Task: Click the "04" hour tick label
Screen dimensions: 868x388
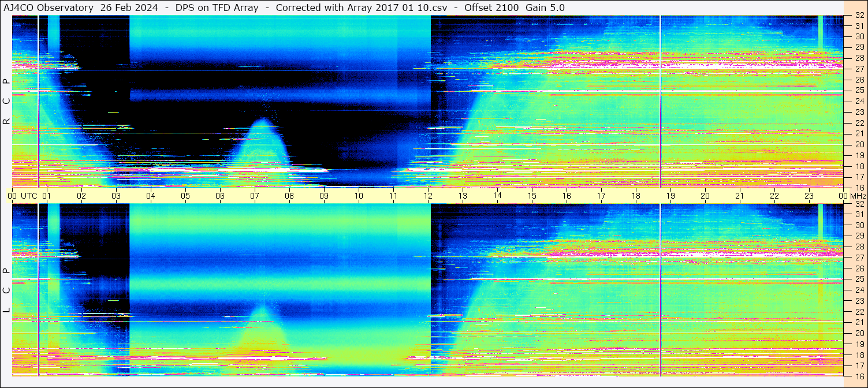Action: 151,196
